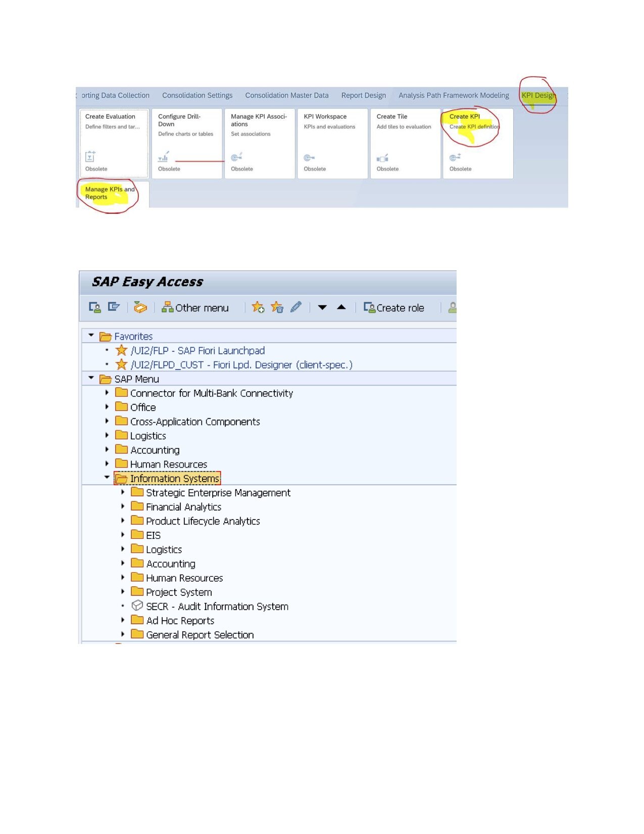Expand General Report Selection folder

(x=123, y=634)
